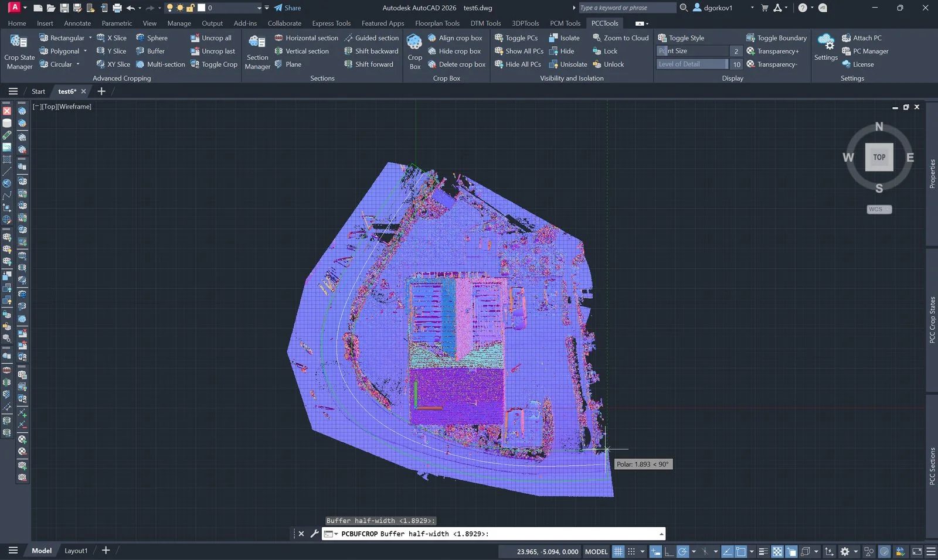Image resolution: width=938 pixels, height=560 pixels.
Task: Open the Start file tab
Action: pyautogui.click(x=38, y=91)
